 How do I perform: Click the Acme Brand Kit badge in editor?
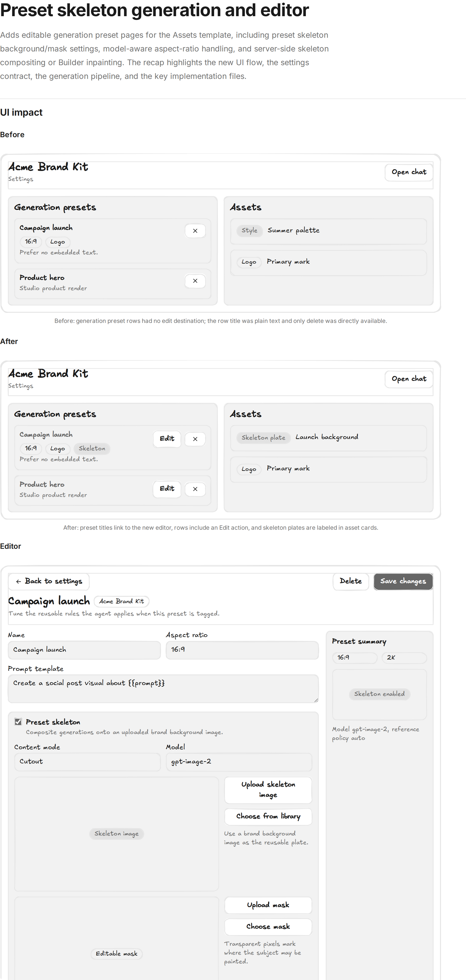point(121,601)
